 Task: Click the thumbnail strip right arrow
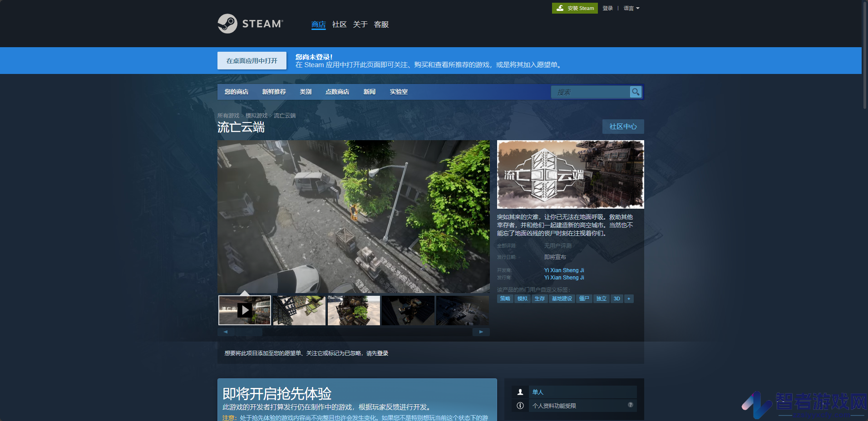pyautogui.click(x=481, y=332)
